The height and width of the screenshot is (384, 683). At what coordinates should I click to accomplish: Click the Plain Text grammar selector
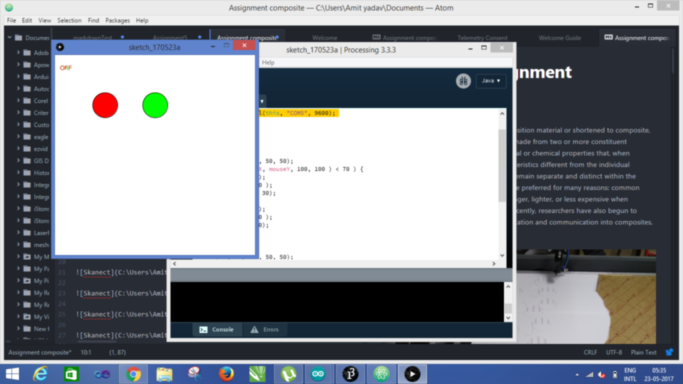[643, 352]
